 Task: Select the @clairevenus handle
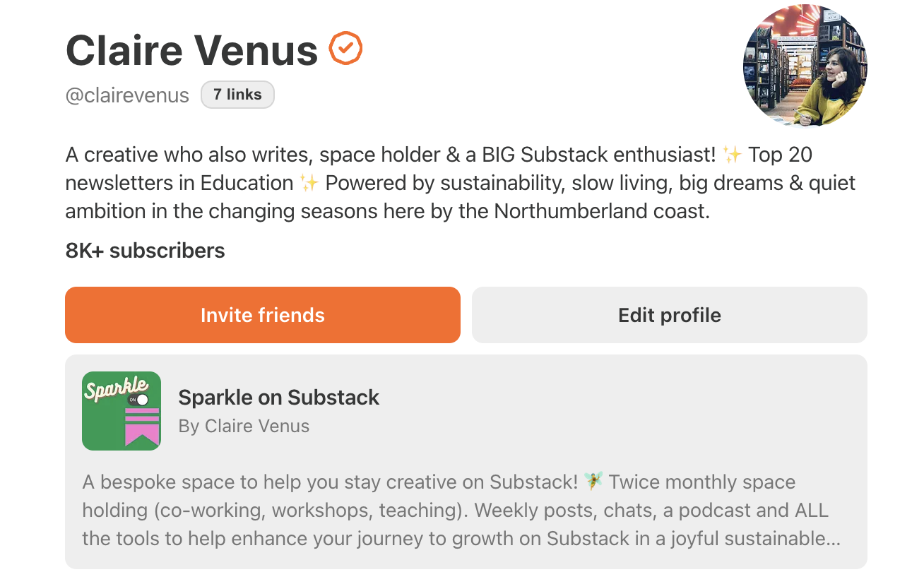(x=127, y=95)
